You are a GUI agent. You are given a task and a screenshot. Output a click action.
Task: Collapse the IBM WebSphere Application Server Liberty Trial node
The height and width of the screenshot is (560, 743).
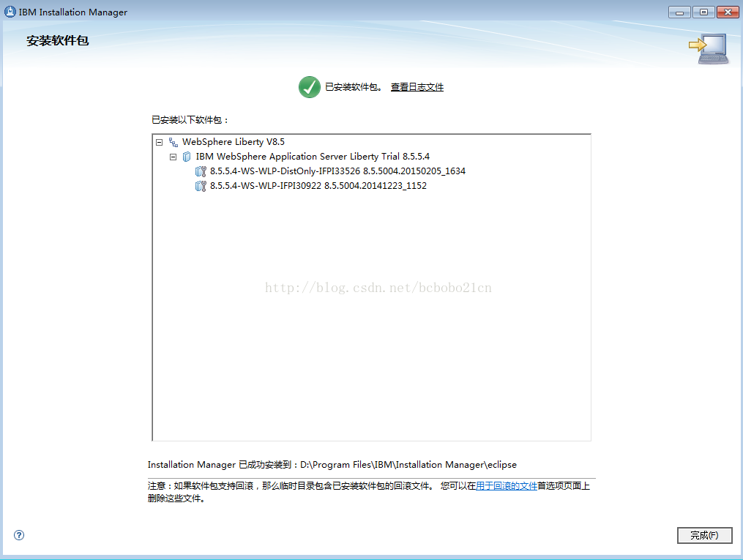tap(173, 157)
